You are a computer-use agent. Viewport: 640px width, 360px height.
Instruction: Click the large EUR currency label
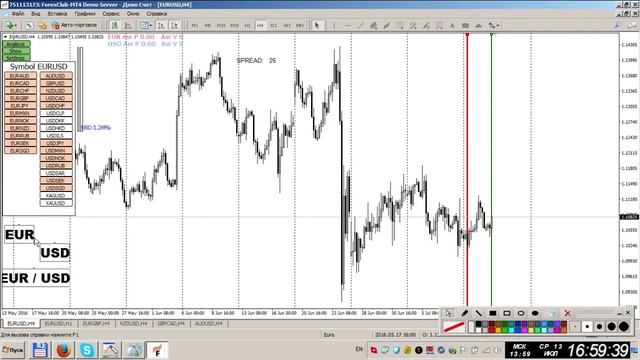19,235
